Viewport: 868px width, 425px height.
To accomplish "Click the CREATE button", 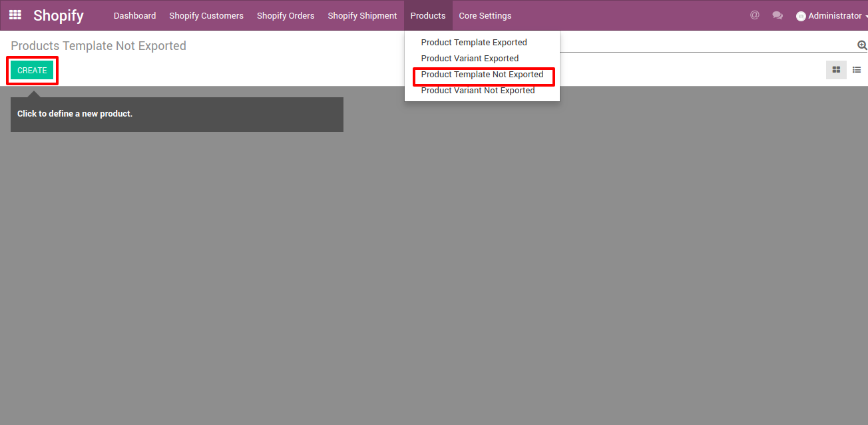I will coord(32,70).
